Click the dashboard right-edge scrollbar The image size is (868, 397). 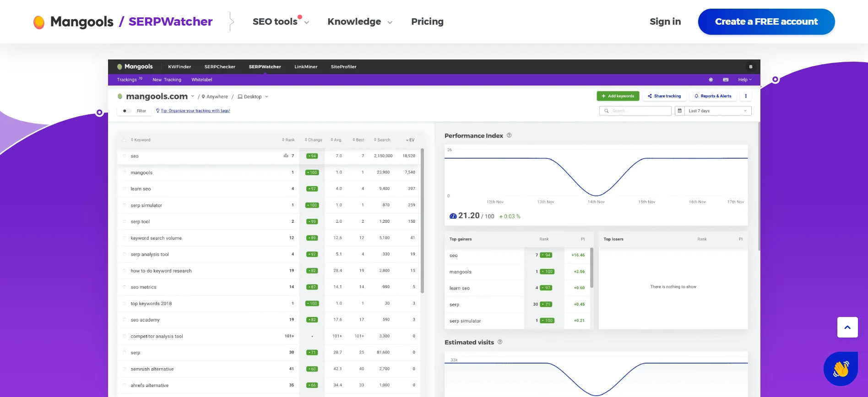click(759, 185)
